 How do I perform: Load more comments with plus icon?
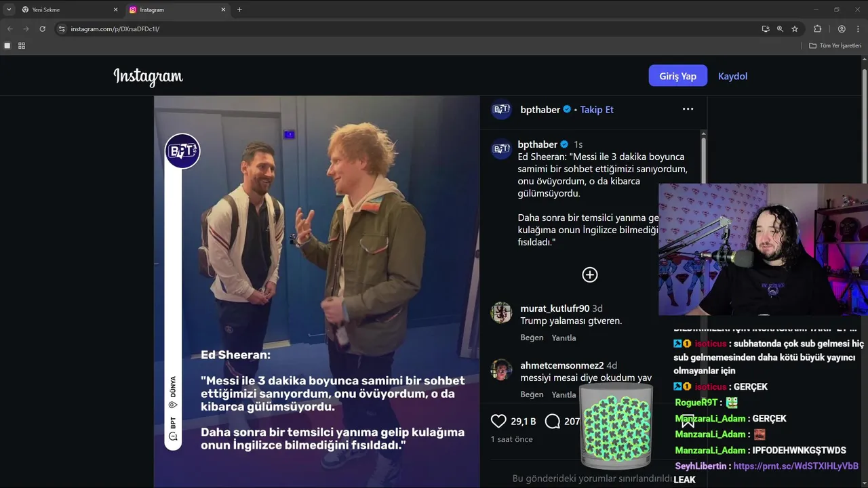[590, 274]
